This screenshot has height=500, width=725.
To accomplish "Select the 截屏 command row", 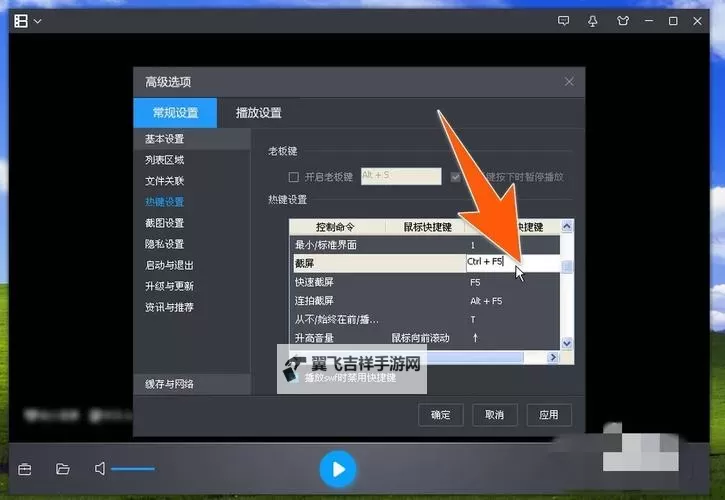I will pos(380,263).
